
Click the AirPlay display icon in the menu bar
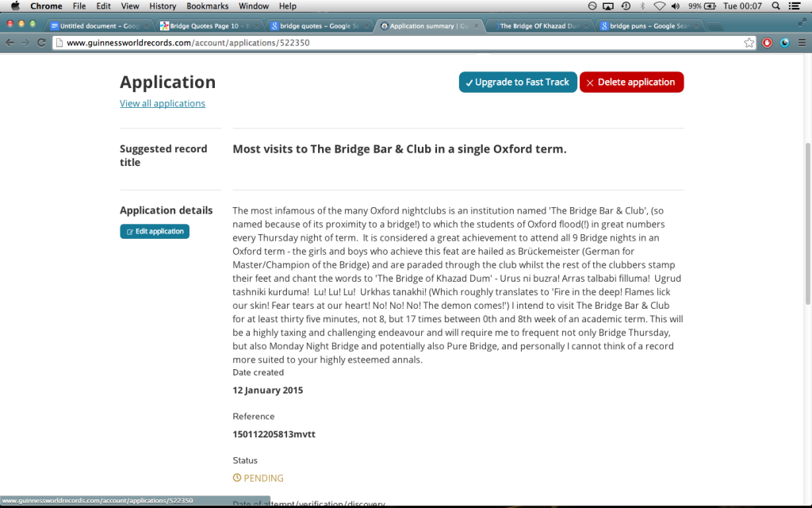point(608,6)
